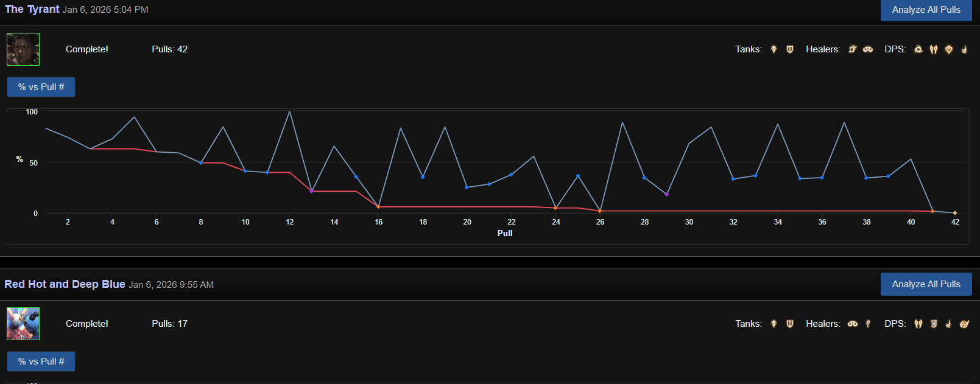Select Dark Knight icon in Red Hot row
Screen dimensions: 980x384
774,324
